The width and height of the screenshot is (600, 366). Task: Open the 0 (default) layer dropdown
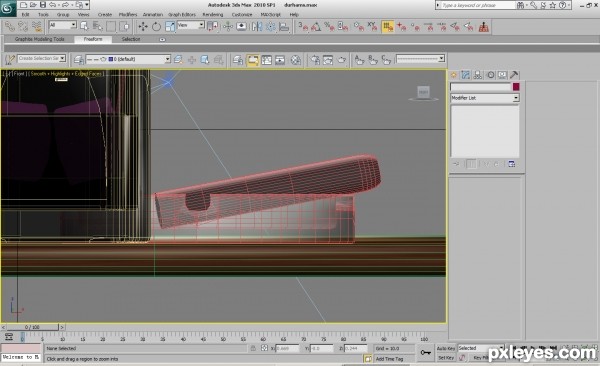click(128, 59)
